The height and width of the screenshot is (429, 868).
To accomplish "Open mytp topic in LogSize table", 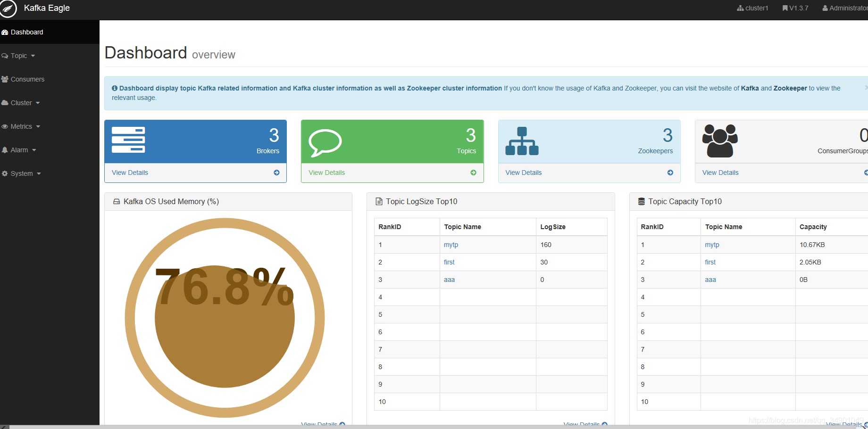I will tap(451, 245).
